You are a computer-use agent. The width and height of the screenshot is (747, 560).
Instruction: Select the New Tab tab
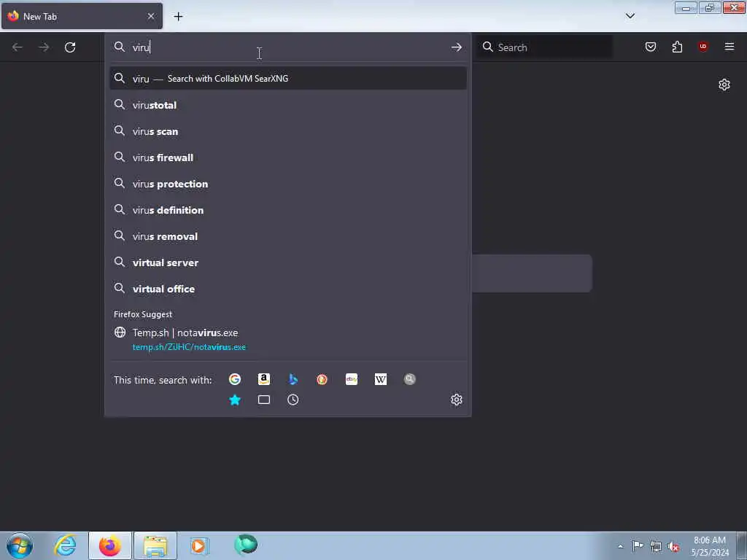[x=82, y=16]
